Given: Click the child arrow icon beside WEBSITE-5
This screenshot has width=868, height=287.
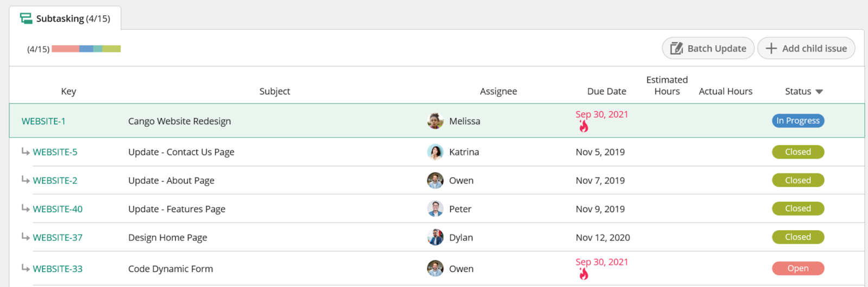Looking at the screenshot, I should click(25, 151).
